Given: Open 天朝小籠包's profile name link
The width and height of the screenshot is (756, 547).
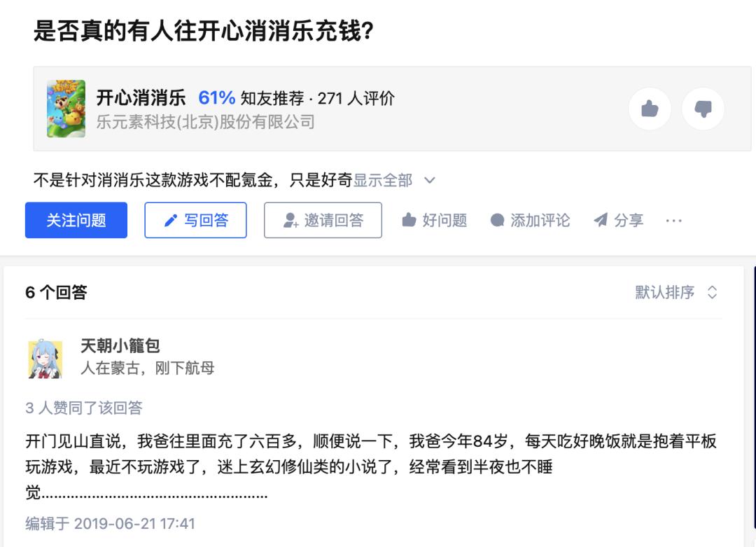Looking at the screenshot, I should pos(120,345).
